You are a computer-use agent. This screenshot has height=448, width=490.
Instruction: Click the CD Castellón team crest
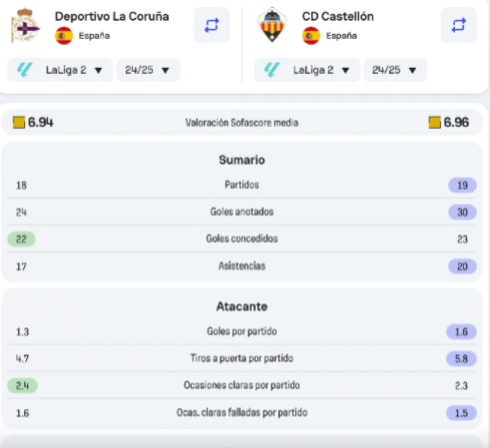point(272,25)
